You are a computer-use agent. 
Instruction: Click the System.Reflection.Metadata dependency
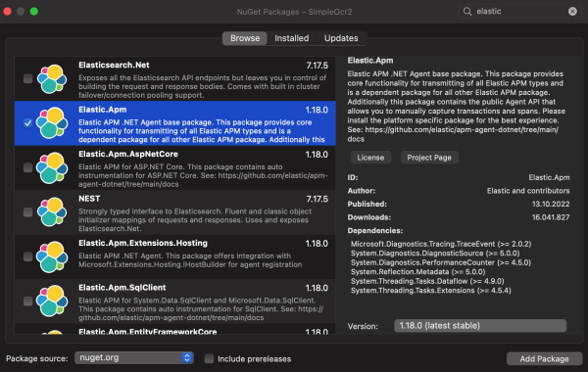tap(417, 272)
